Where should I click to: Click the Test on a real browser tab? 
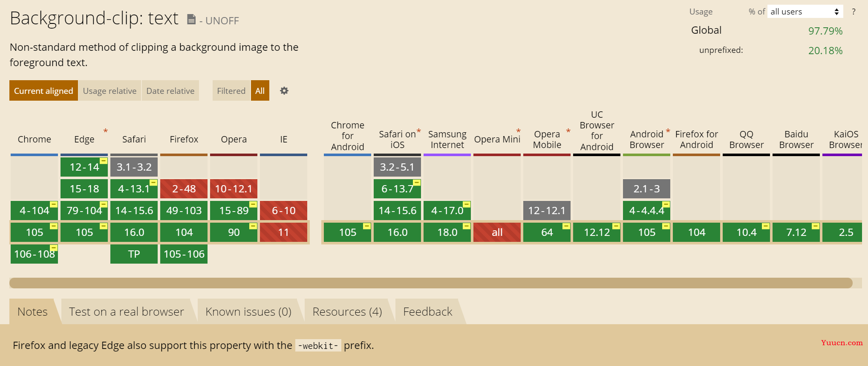(127, 311)
